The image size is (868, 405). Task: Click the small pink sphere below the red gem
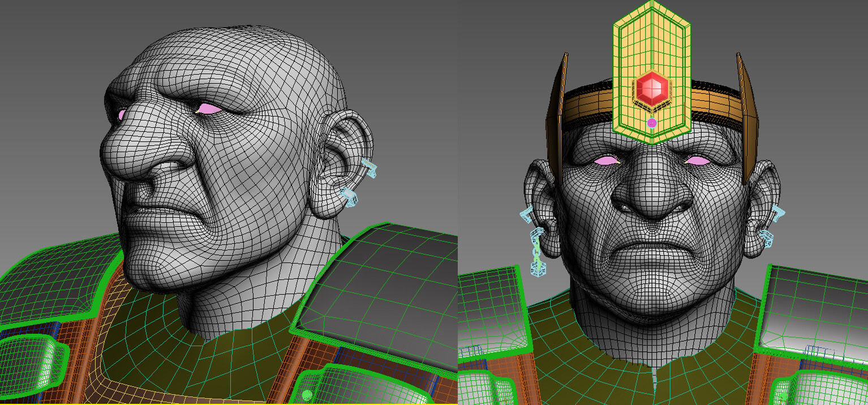coord(652,122)
